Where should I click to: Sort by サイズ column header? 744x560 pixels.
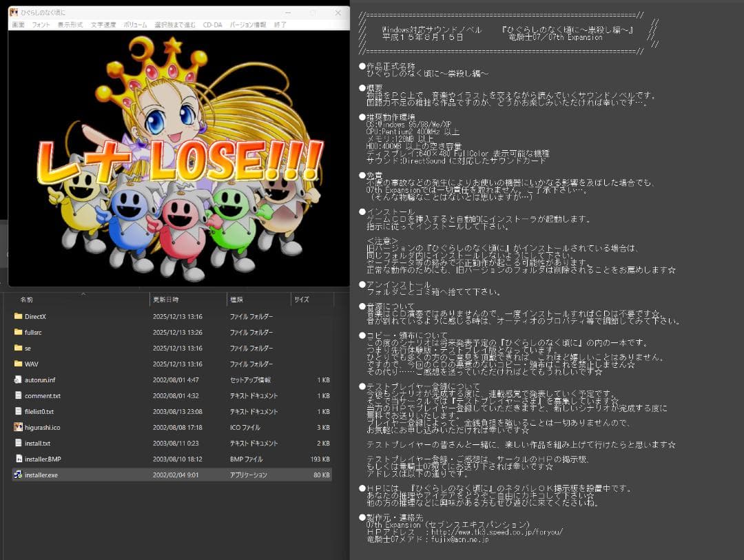302,300
